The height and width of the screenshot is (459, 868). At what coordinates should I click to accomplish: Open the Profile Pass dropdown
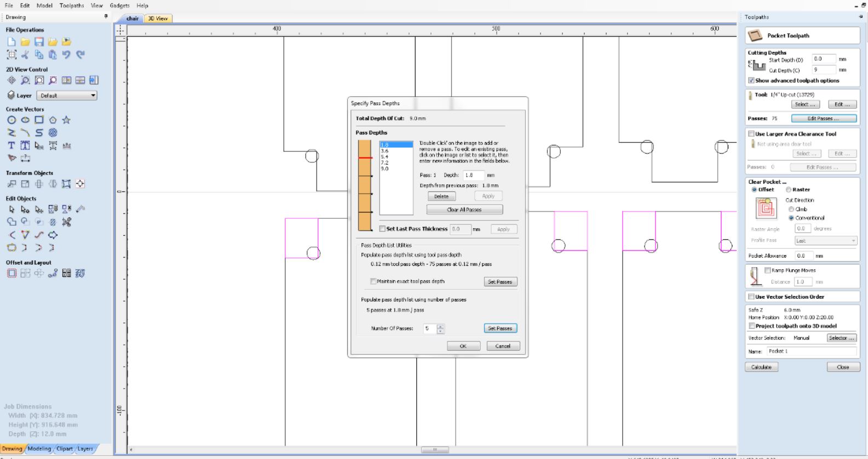click(825, 241)
